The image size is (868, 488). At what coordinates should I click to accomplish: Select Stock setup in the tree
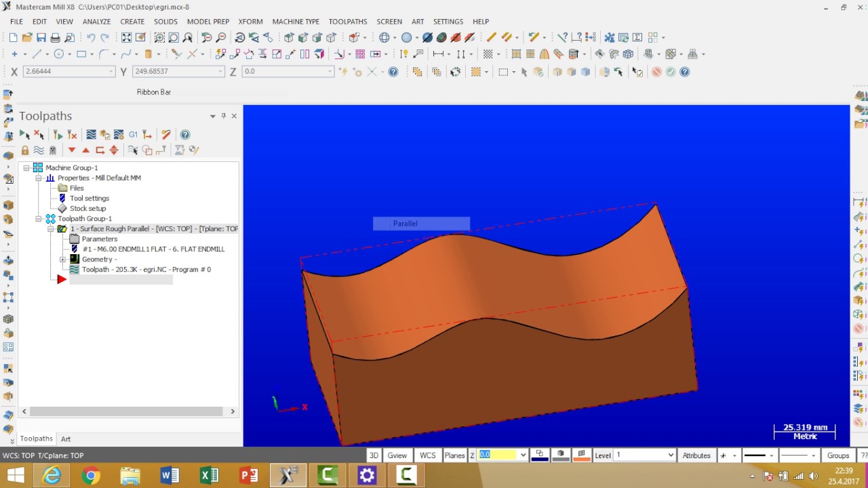[x=87, y=208]
